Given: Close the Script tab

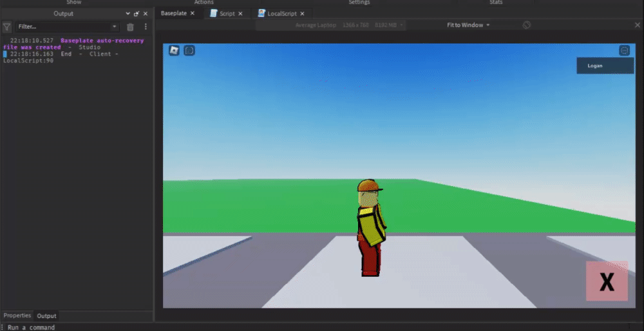Looking at the screenshot, I should pyautogui.click(x=240, y=14).
